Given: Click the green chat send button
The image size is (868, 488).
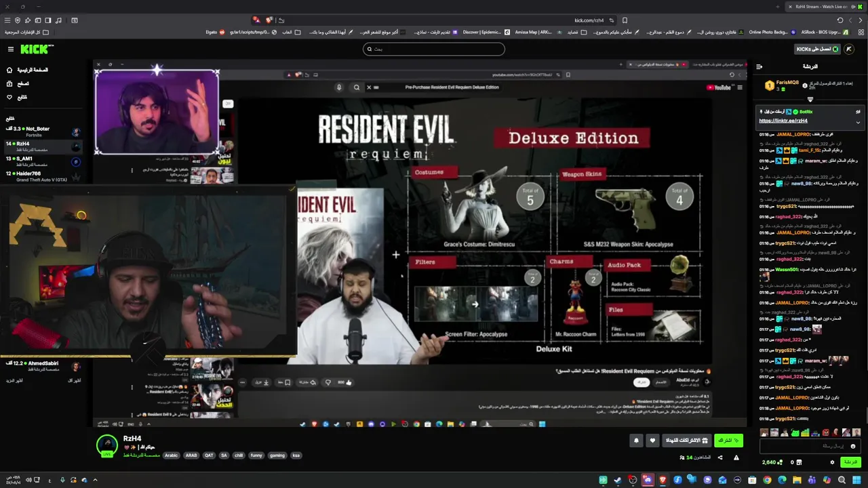Looking at the screenshot, I should (x=850, y=462).
